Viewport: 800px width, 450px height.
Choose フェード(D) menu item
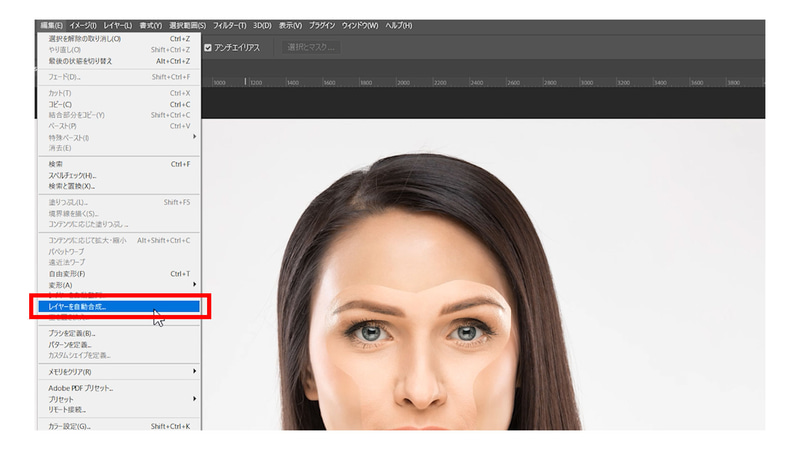tap(119, 77)
